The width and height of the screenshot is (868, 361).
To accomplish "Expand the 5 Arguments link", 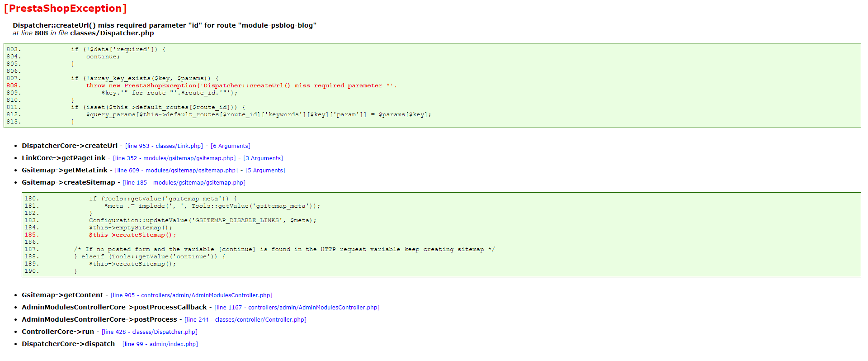I will click(265, 171).
